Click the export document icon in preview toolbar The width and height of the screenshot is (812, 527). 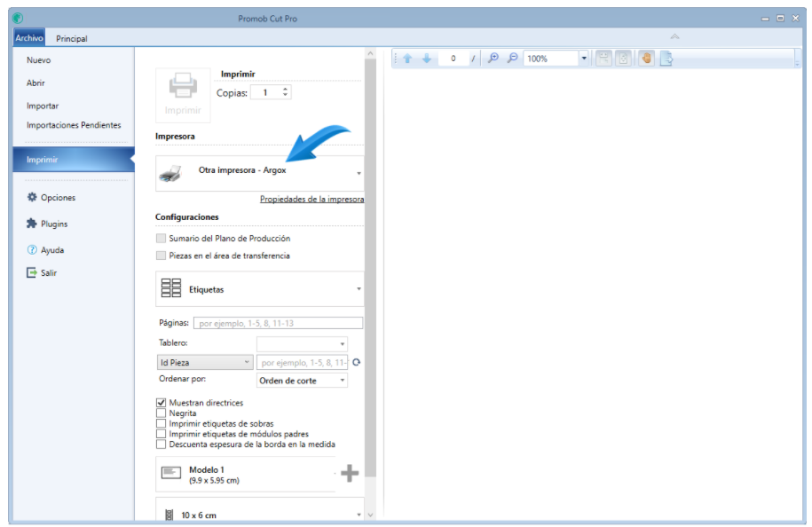(666, 58)
